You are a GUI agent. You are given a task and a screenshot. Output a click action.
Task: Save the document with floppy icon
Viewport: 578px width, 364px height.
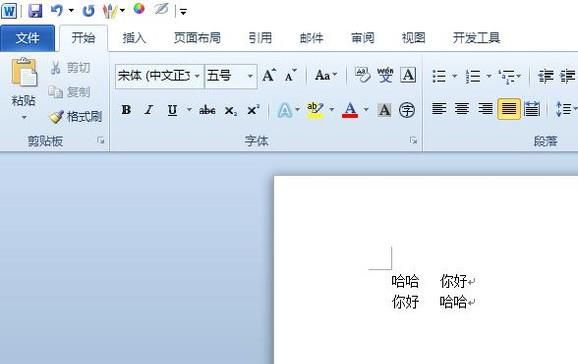[35, 11]
